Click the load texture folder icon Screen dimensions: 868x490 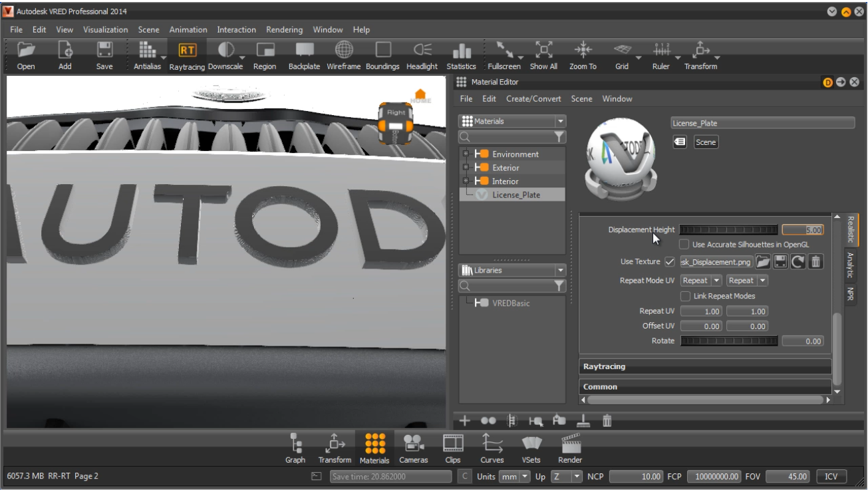tap(763, 262)
